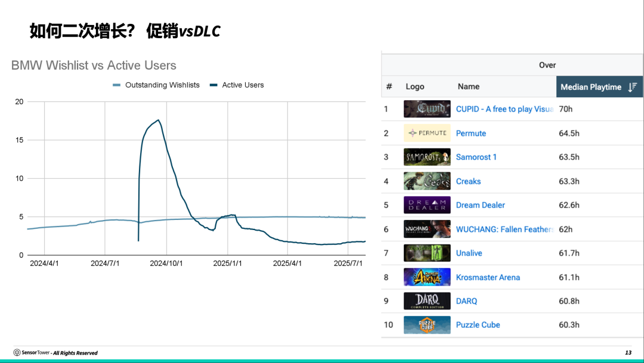The width and height of the screenshot is (644, 363).
Task: Click the Active Users line peak
Action: point(159,120)
